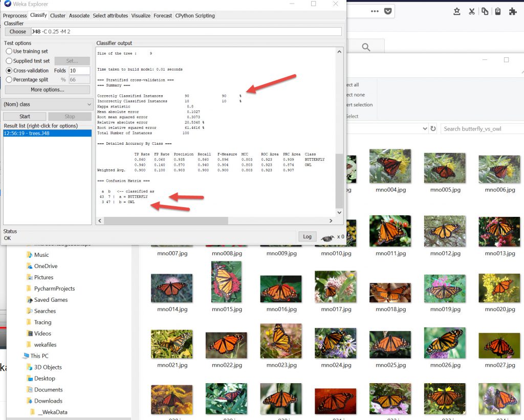The image size is (524, 420).
Task: Click the Folds number input field
Action: (79, 71)
